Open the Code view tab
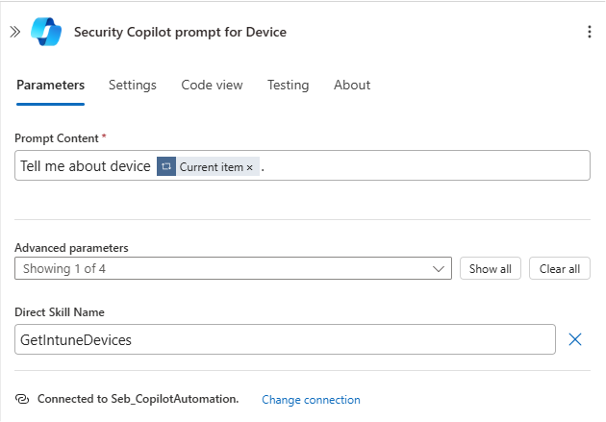Viewport: 606px width, 422px height. point(212,85)
